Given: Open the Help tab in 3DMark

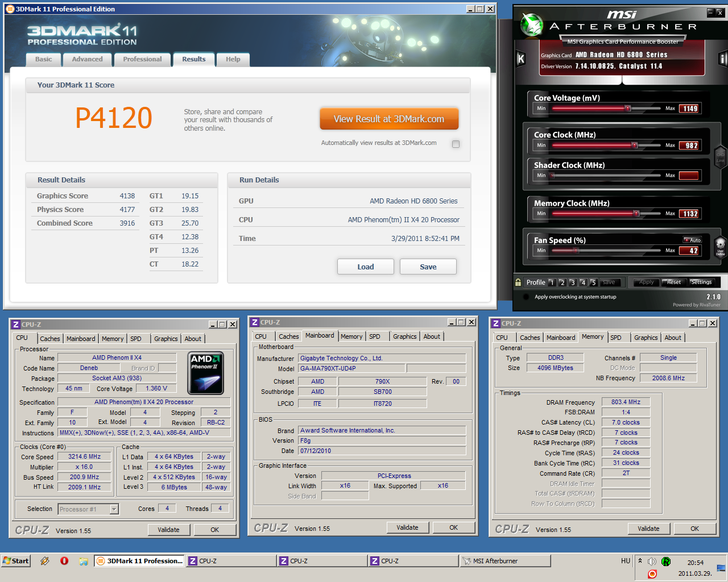Looking at the screenshot, I should 233,59.
